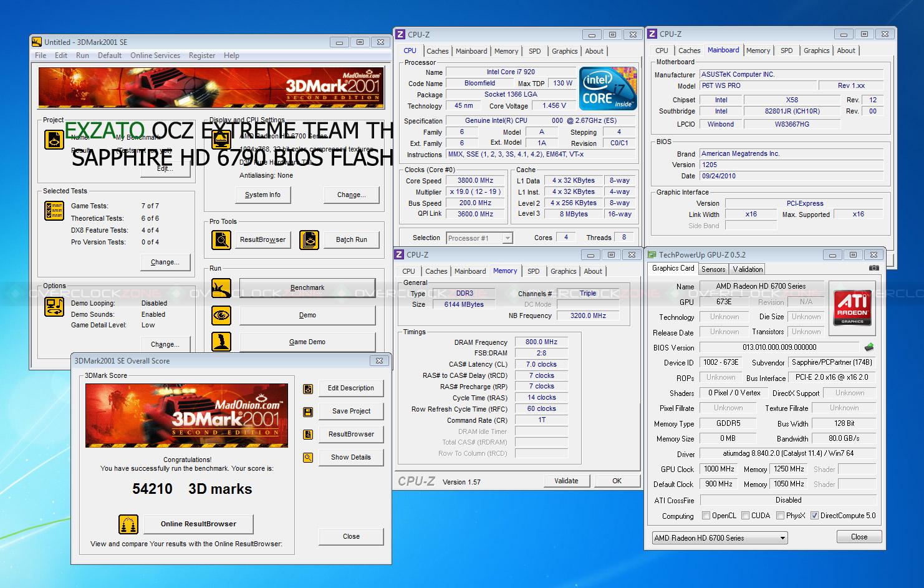Viewport: 924px width, 588px height.
Task: Click Change button under Selected Tests
Action: tap(165, 263)
